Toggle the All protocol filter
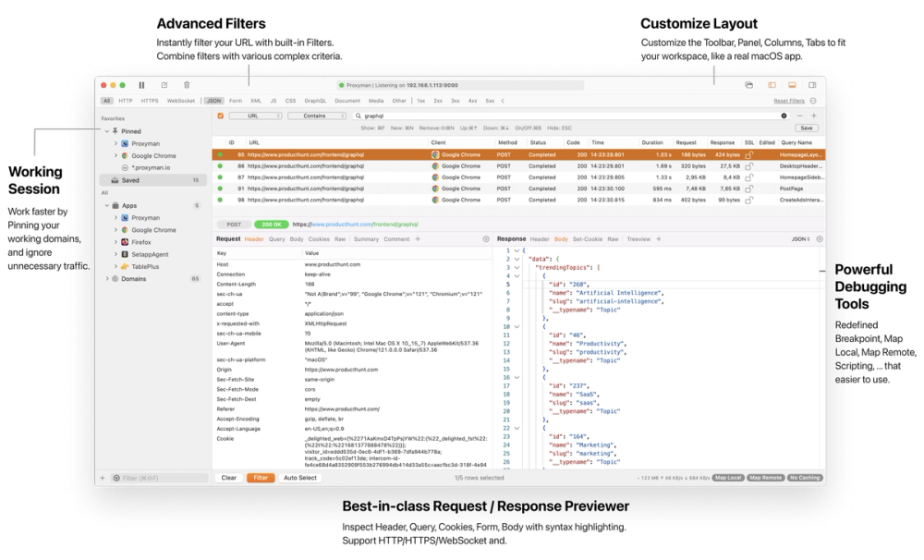 pos(106,101)
